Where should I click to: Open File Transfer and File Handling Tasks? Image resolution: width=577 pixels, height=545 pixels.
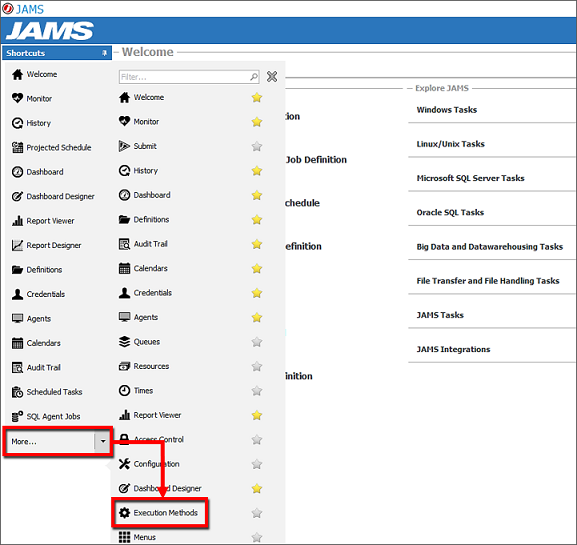click(488, 281)
